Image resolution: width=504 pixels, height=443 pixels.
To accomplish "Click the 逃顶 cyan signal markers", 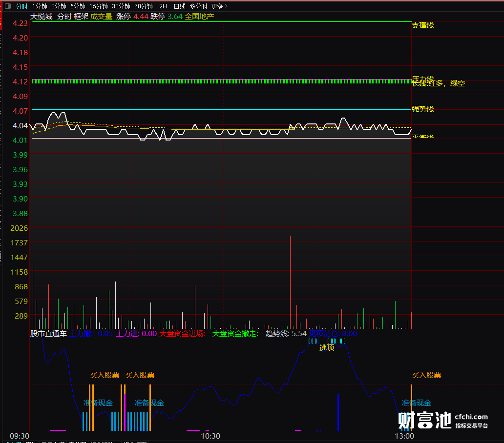I will tap(327, 341).
